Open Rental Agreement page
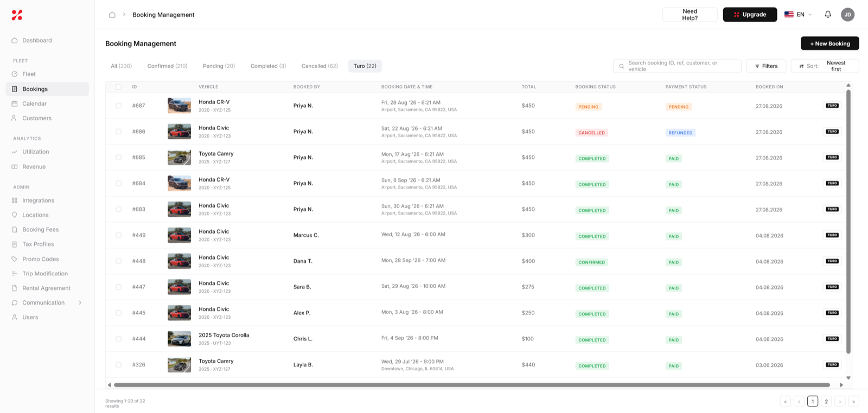 click(47, 288)
